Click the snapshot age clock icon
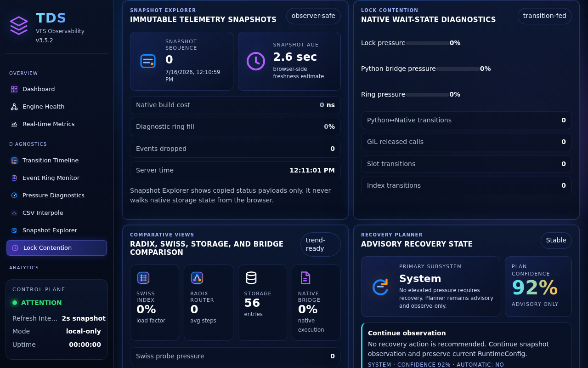 point(256,61)
